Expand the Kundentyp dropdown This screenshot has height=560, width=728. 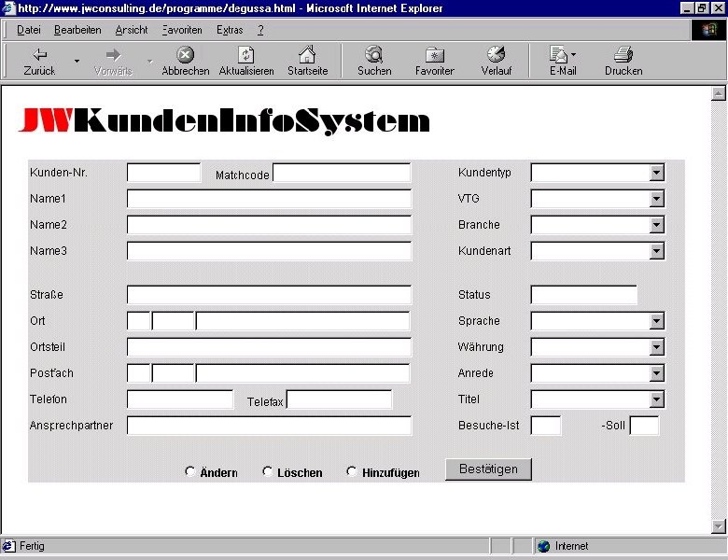click(x=656, y=173)
